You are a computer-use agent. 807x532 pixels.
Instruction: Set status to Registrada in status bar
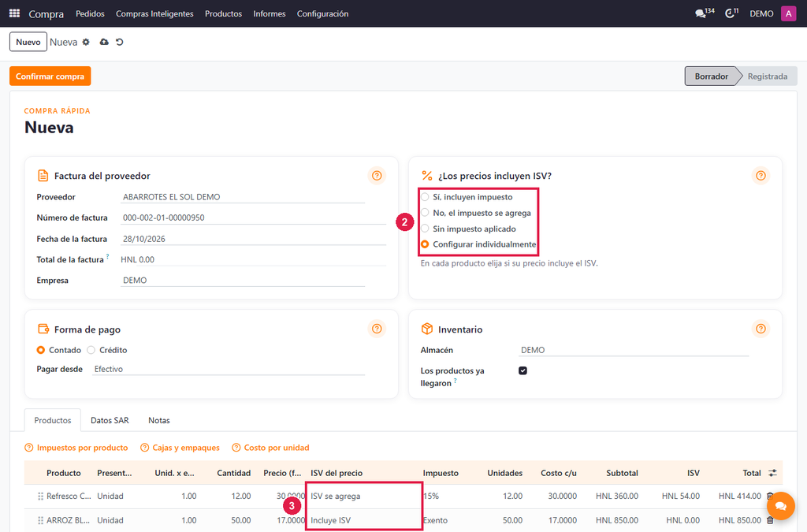(x=767, y=76)
